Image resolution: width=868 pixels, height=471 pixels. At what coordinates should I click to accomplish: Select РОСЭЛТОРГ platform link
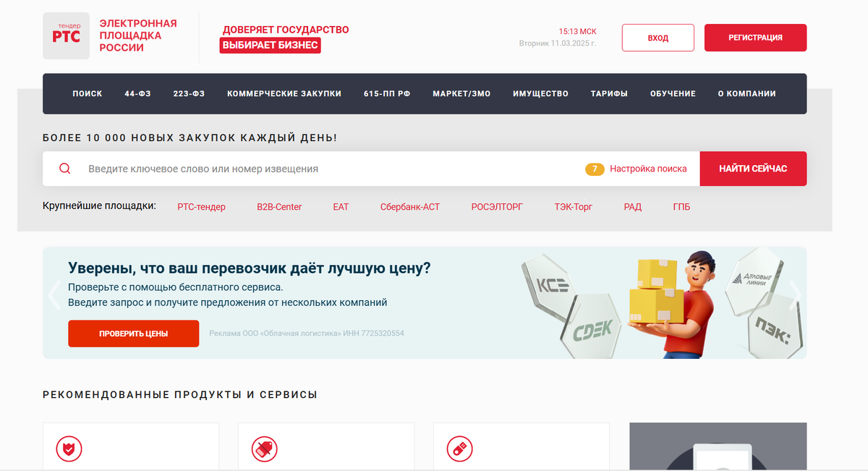pos(497,207)
